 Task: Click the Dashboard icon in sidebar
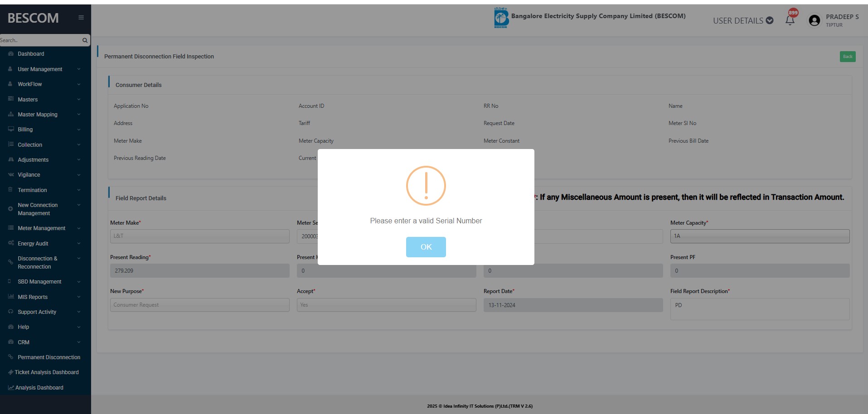[x=11, y=54]
